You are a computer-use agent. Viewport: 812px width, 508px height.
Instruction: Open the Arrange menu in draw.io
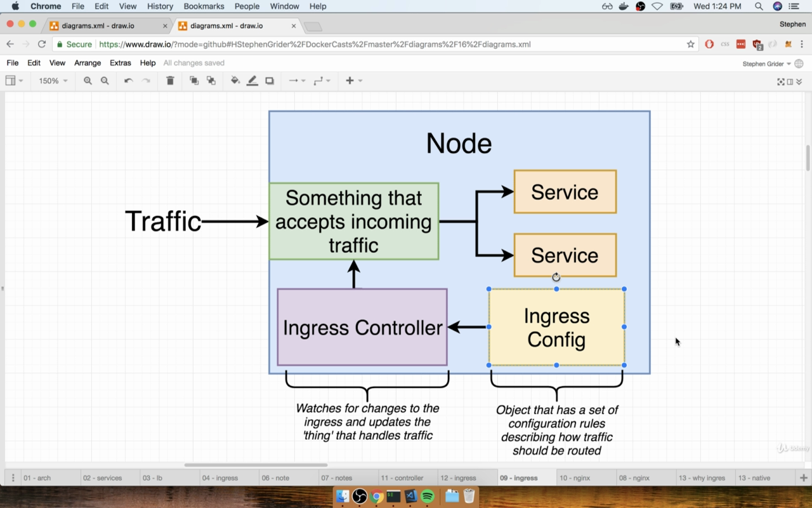pyautogui.click(x=88, y=63)
